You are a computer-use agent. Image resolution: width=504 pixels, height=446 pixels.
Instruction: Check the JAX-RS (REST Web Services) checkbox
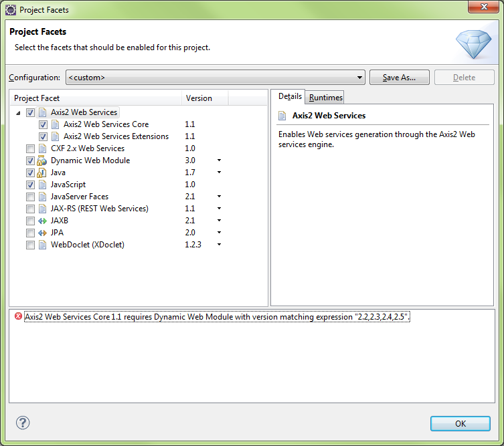(x=30, y=209)
